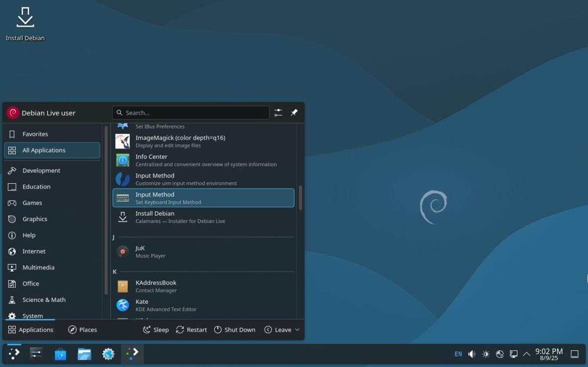Open the globe tray icon
Image resolution: width=588 pixels, height=367 pixels.
500,354
